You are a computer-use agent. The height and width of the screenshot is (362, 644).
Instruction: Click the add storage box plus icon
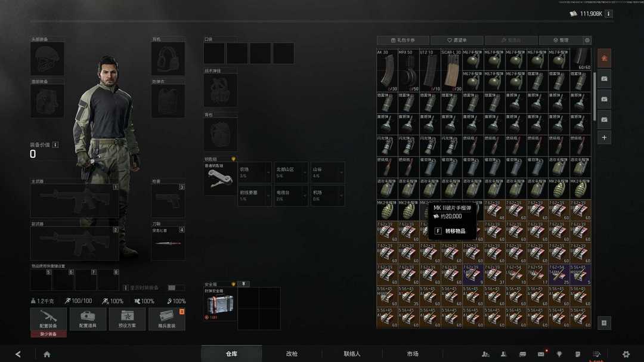tap(604, 138)
